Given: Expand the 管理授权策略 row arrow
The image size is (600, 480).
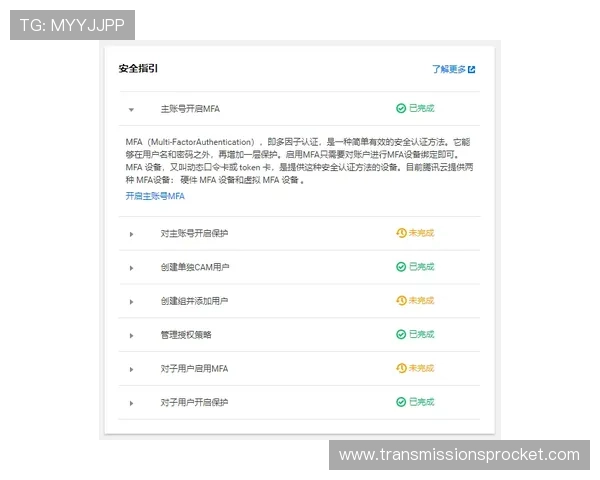Looking at the screenshot, I should [131, 336].
